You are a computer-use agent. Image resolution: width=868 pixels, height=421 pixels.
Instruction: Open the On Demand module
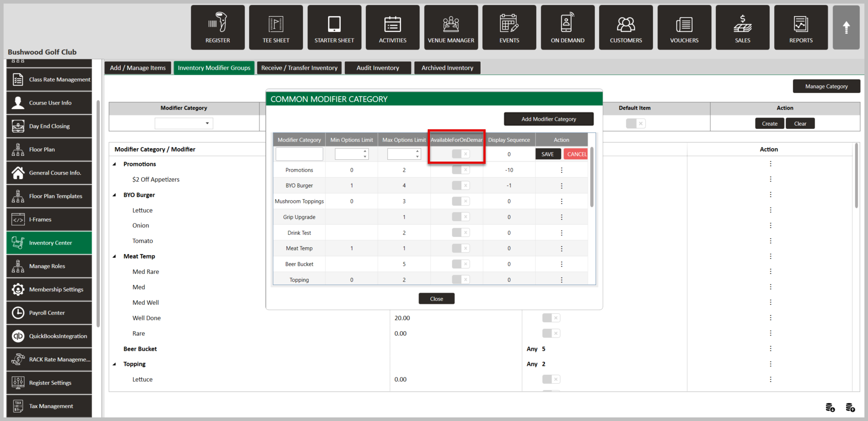(x=568, y=27)
